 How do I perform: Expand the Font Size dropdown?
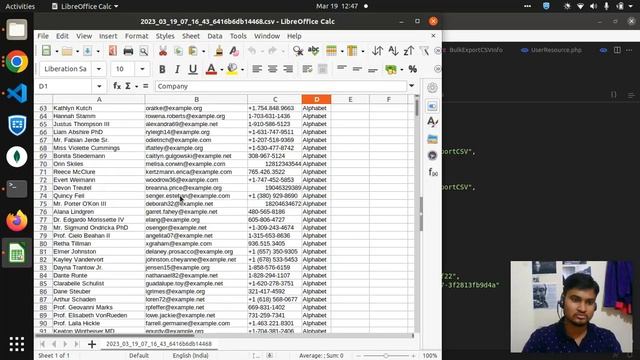pos(142,69)
